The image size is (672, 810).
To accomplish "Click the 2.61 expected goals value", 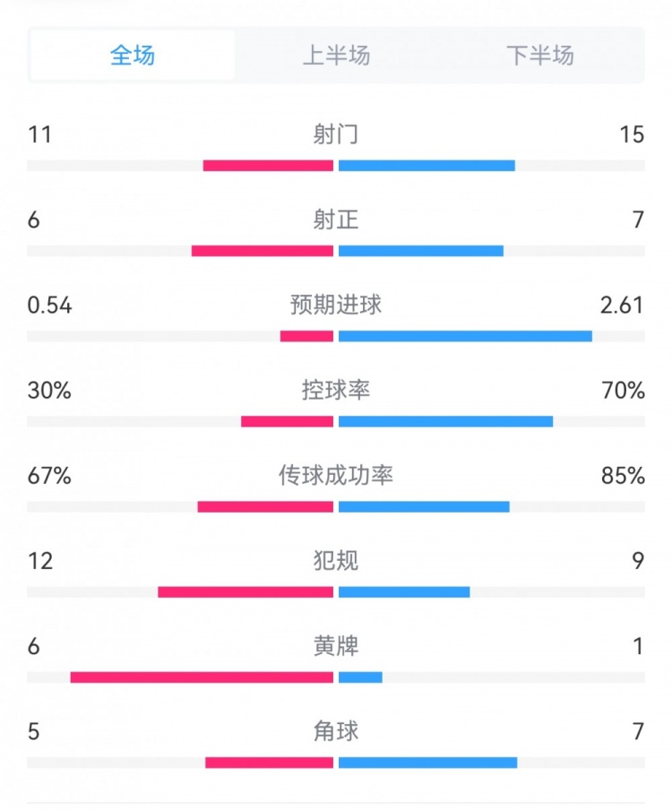I will (x=622, y=306).
